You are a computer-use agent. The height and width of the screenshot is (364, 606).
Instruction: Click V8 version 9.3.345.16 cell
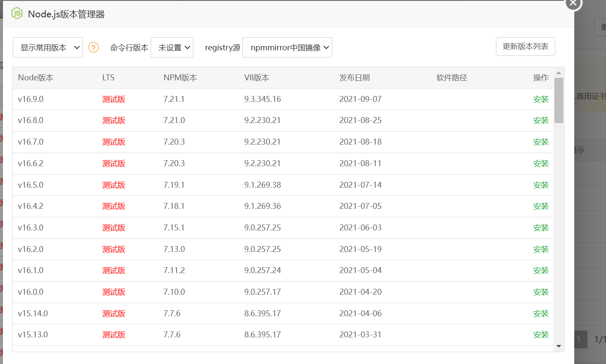click(262, 99)
